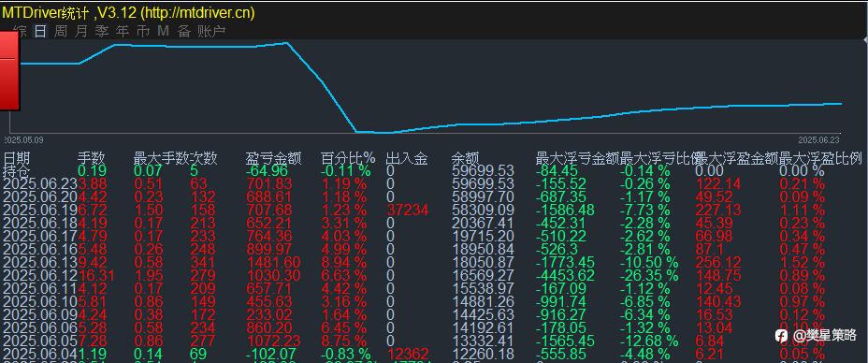Click the 701.83 profit value

click(x=268, y=183)
